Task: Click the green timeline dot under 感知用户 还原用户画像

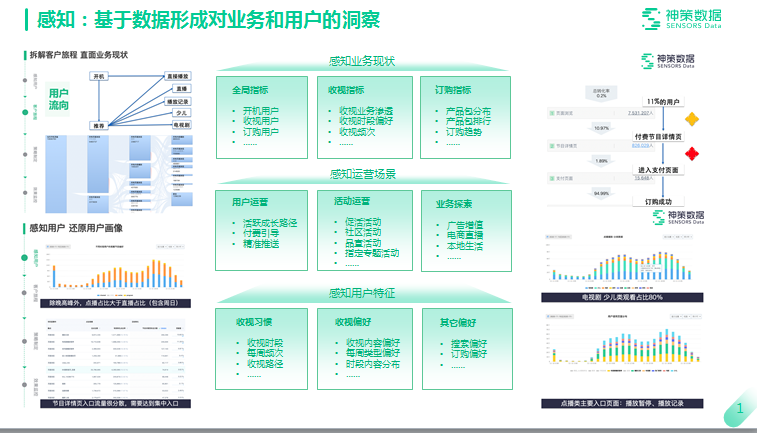Action: point(25,257)
